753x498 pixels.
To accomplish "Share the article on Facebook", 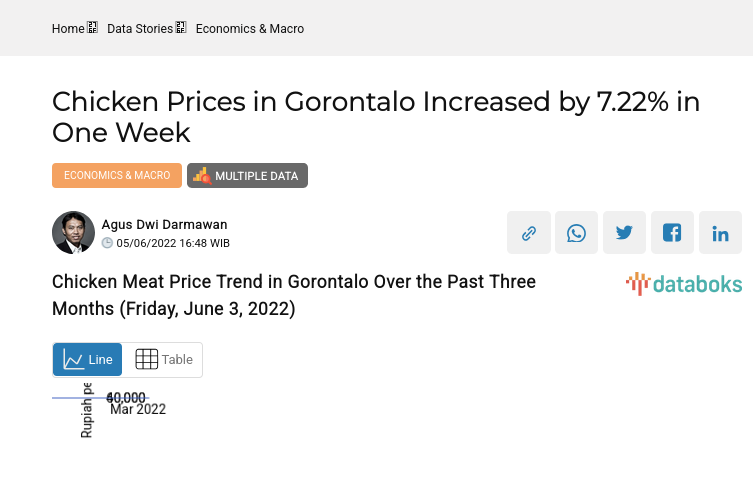I will pyautogui.click(x=672, y=233).
